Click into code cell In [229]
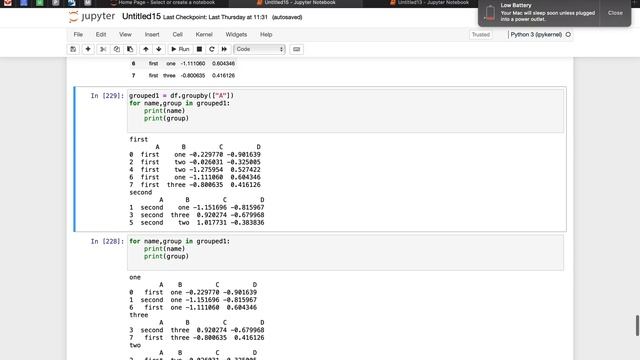The width and height of the screenshot is (640, 360). pos(345,111)
